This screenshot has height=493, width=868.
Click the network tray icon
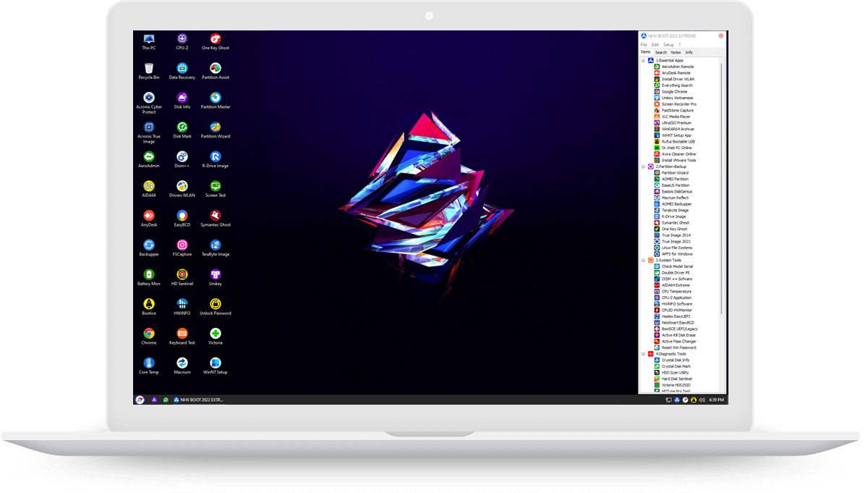669,400
